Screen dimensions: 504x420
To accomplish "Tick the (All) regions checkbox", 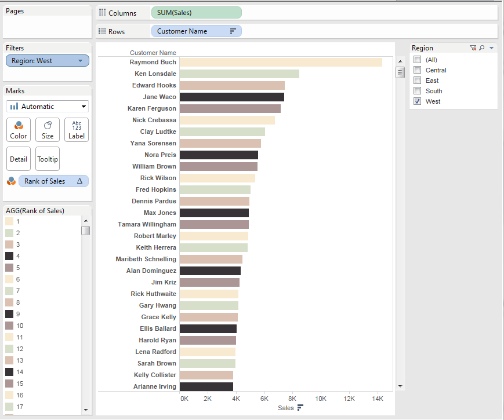I will click(417, 60).
